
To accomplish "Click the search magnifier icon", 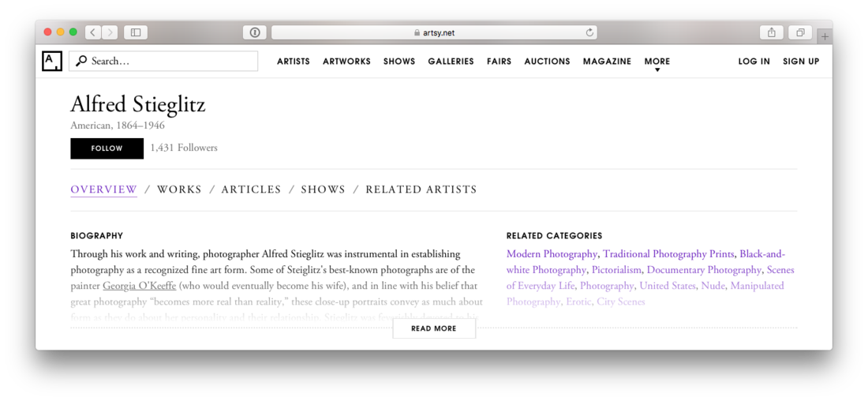I will pyautogui.click(x=81, y=61).
